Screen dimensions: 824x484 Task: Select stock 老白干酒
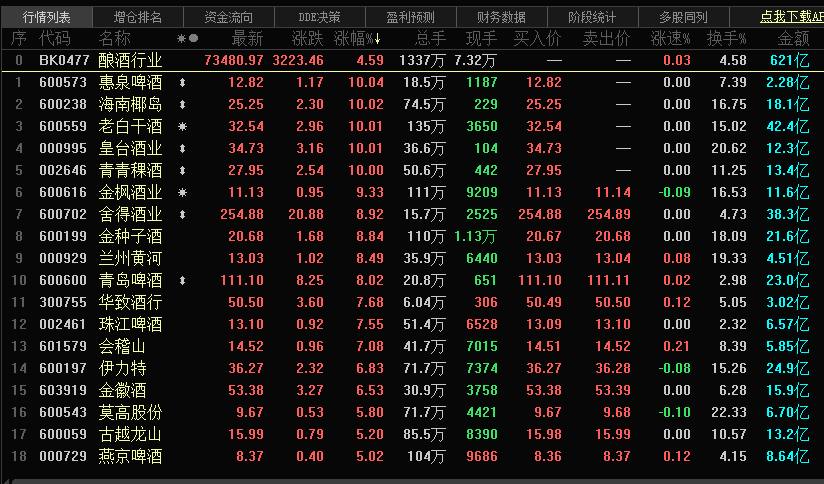pos(130,127)
